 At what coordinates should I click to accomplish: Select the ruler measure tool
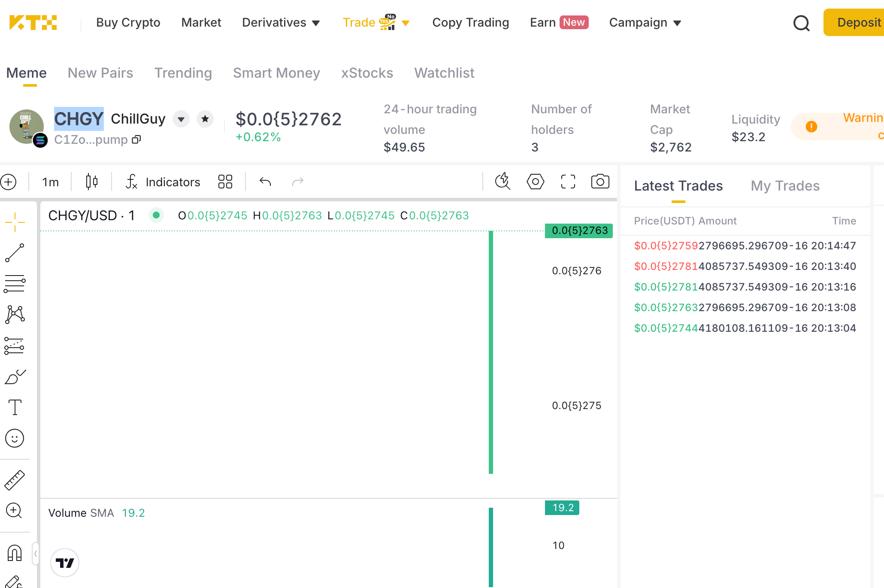pyautogui.click(x=15, y=480)
